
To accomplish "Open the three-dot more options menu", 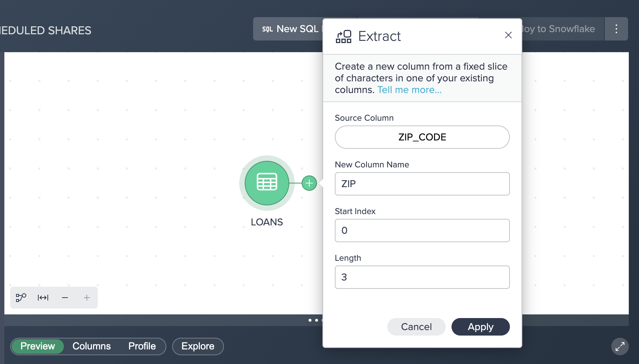I will (616, 29).
